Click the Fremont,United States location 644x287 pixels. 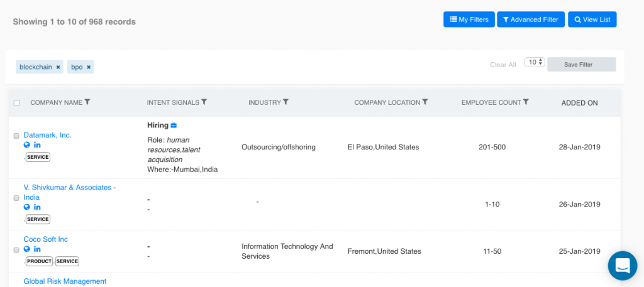point(384,251)
